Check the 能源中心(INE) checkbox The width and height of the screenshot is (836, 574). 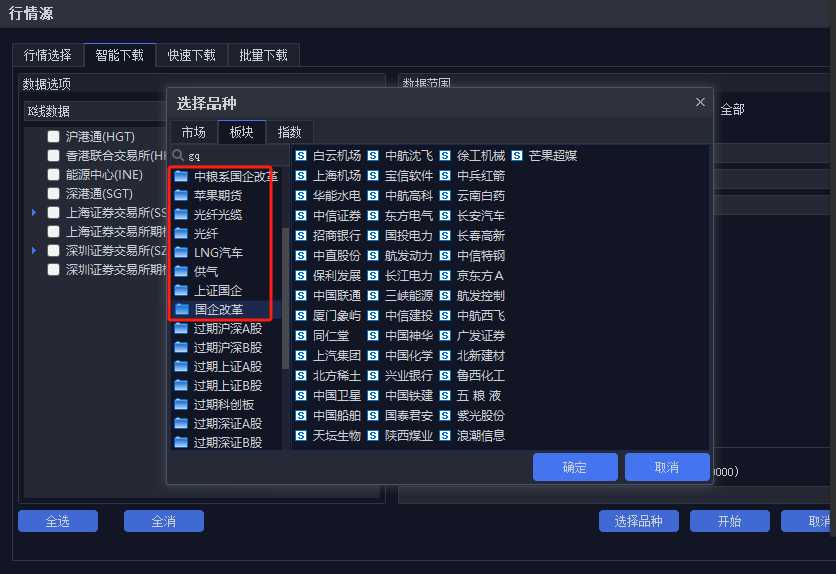(53, 174)
